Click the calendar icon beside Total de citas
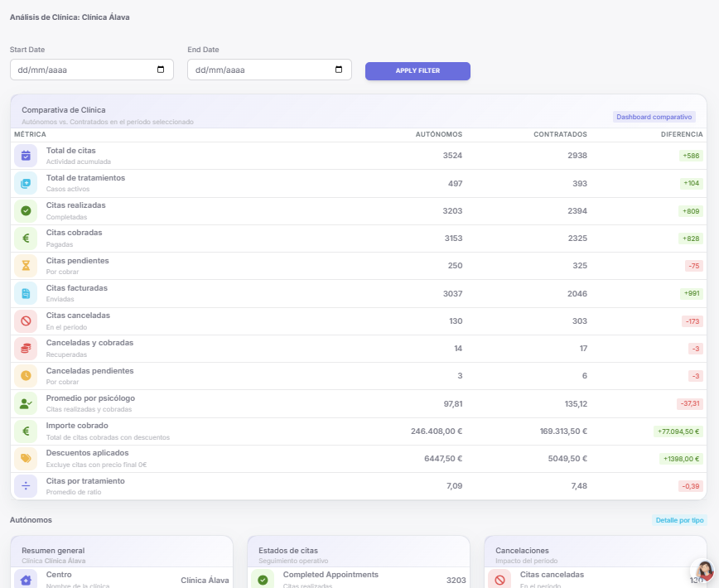The height and width of the screenshot is (588, 719). pos(26,156)
